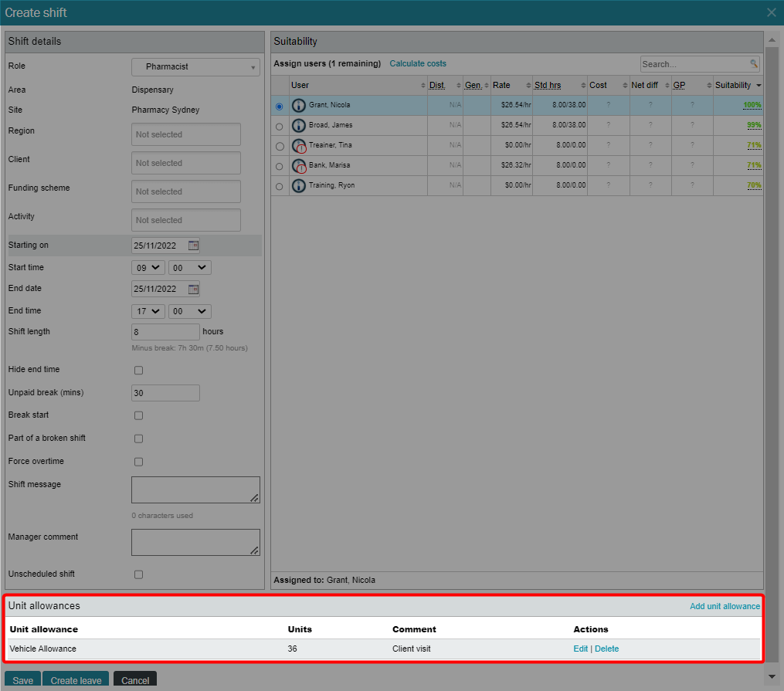Sort by the Cost column
Image resolution: width=784 pixels, height=691 pixels.
609,86
